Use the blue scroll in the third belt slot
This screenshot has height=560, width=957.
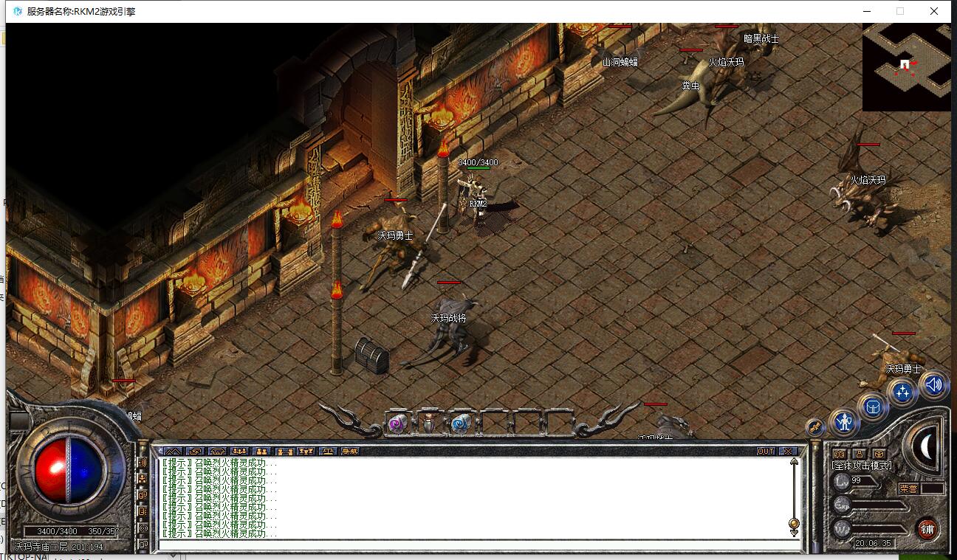click(x=460, y=424)
